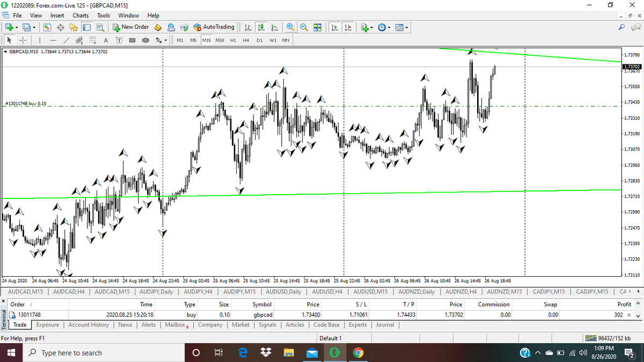
Task: Select the trendline tool
Action: click(x=66, y=40)
